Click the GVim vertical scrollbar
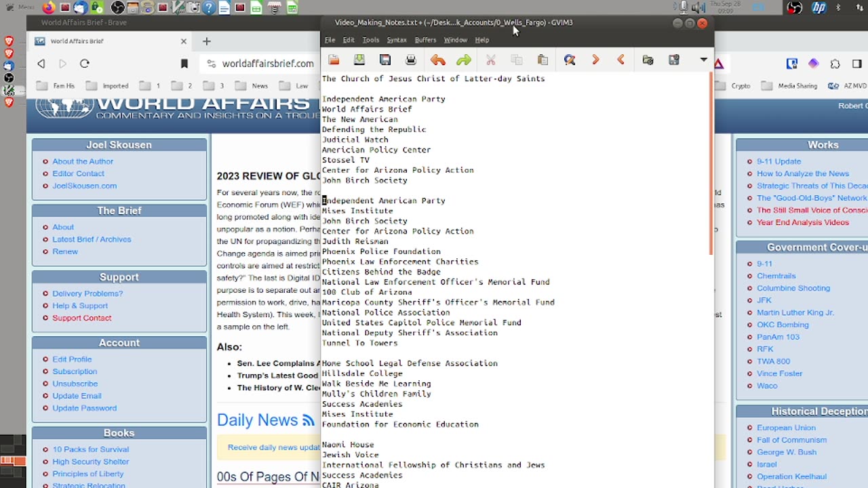 pyautogui.click(x=711, y=163)
